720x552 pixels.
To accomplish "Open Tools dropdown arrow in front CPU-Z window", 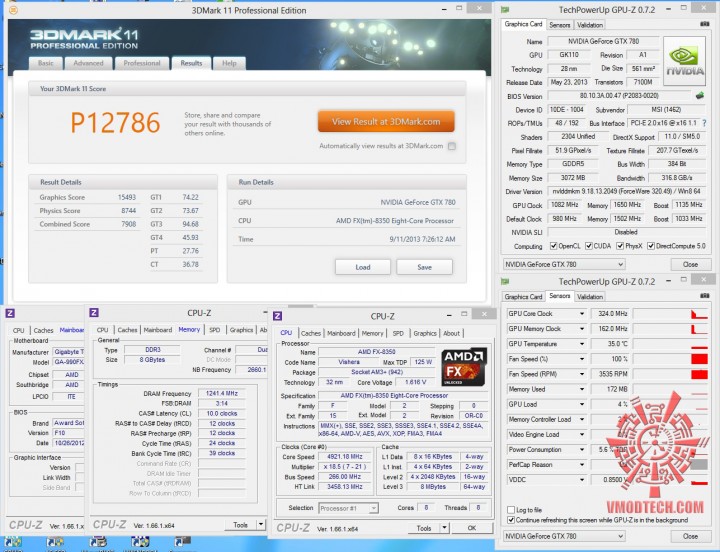I will [444, 528].
